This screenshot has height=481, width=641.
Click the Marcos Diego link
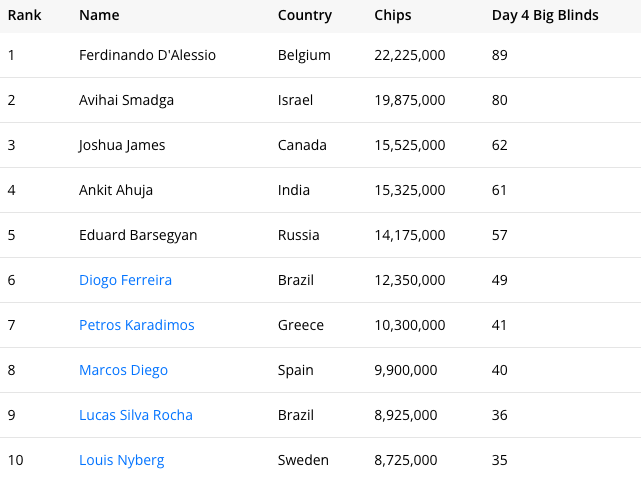(x=123, y=370)
